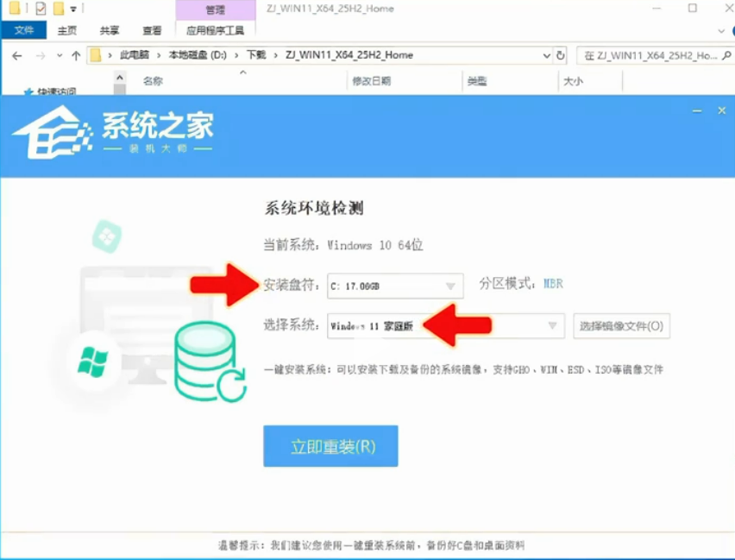
Task: Click 下载 breadcrumb in address bar
Action: pos(256,55)
